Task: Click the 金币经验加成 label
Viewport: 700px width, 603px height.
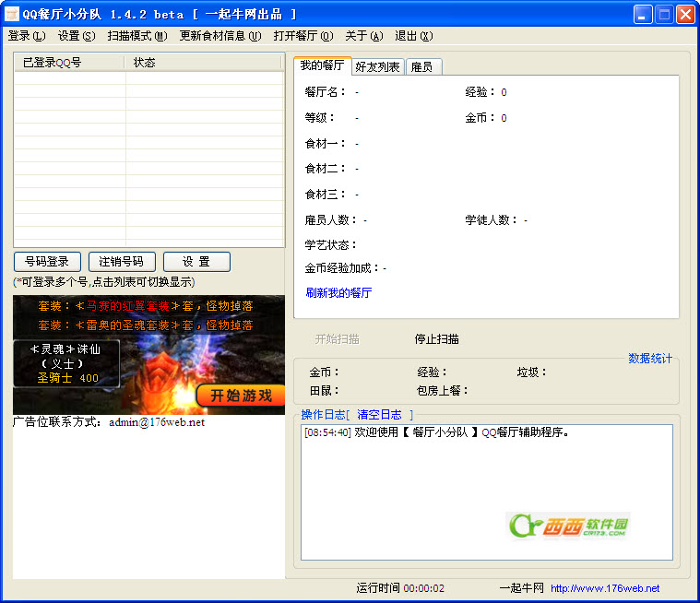Action: [342, 268]
